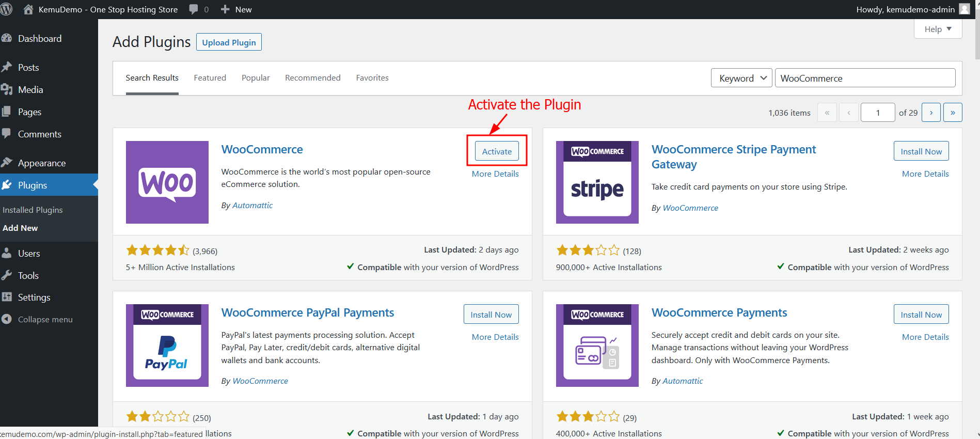This screenshot has height=439, width=980.
Task: Open More Details for Stripe Payment Gateway
Action: click(x=925, y=174)
